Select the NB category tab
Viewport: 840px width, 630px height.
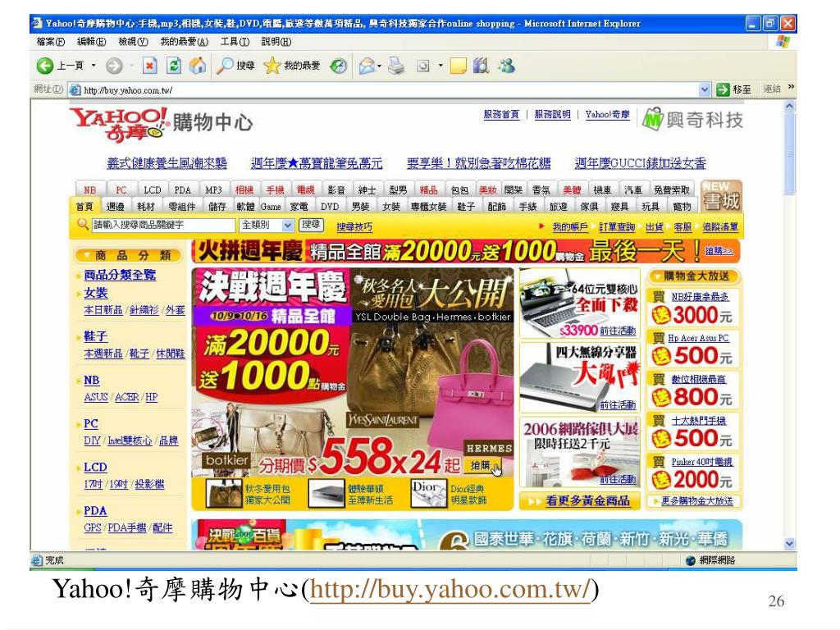point(89,189)
